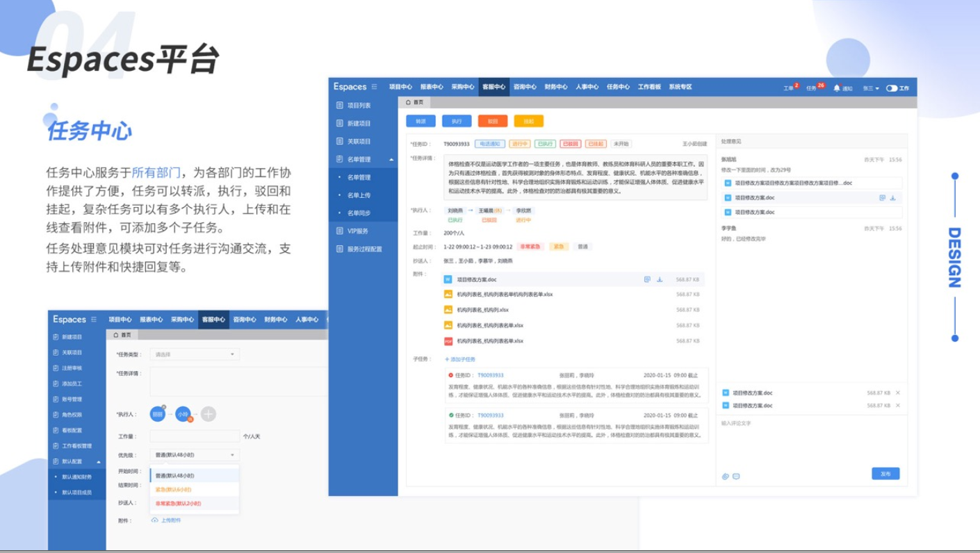Click the PDF icon of the last attachment
Screen dimensions: 980x553
pyautogui.click(x=448, y=341)
